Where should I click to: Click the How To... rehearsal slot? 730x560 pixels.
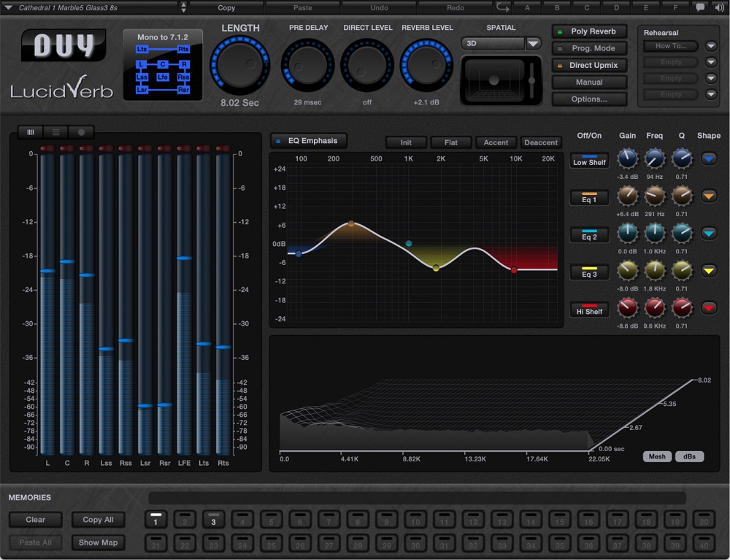pos(671,46)
